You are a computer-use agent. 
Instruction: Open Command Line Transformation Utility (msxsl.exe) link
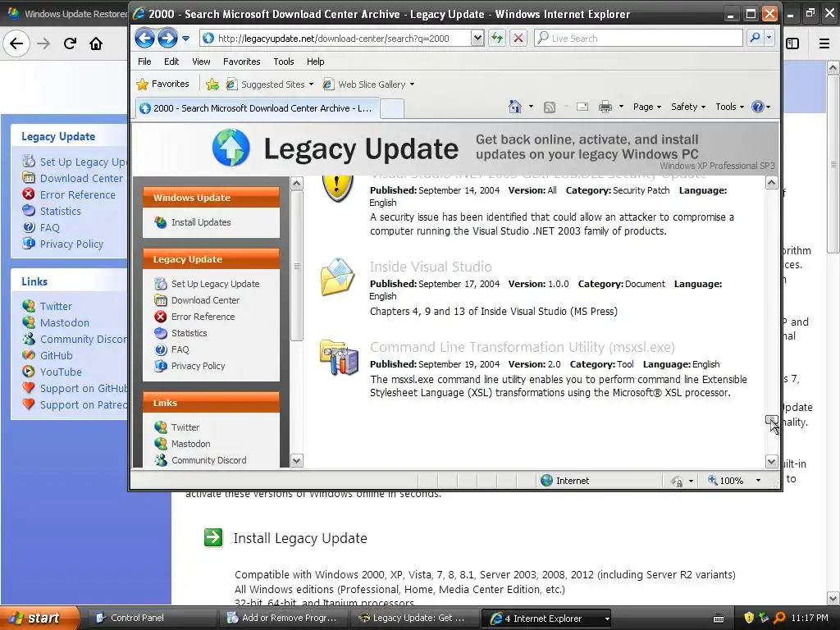[x=523, y=347]
